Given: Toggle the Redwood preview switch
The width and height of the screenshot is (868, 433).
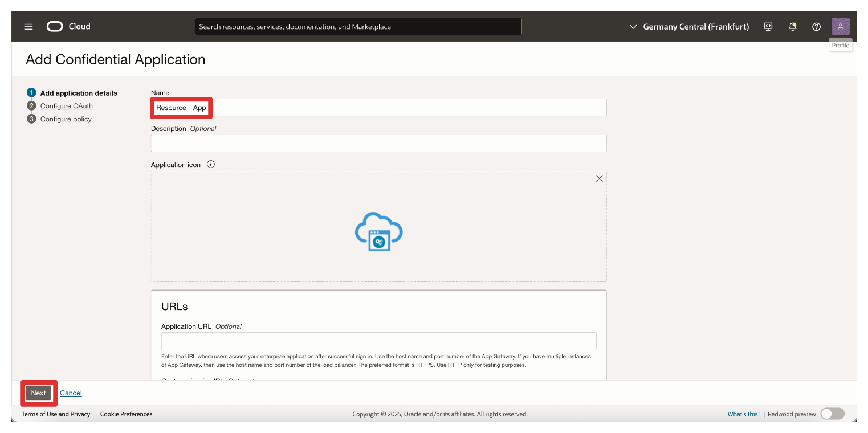Looking at the screenshot, I should [x=832, y=414].
